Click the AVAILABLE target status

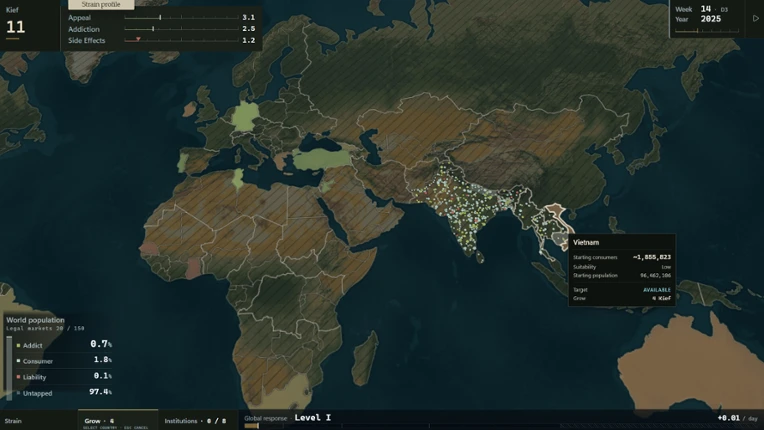pos(657,290)
